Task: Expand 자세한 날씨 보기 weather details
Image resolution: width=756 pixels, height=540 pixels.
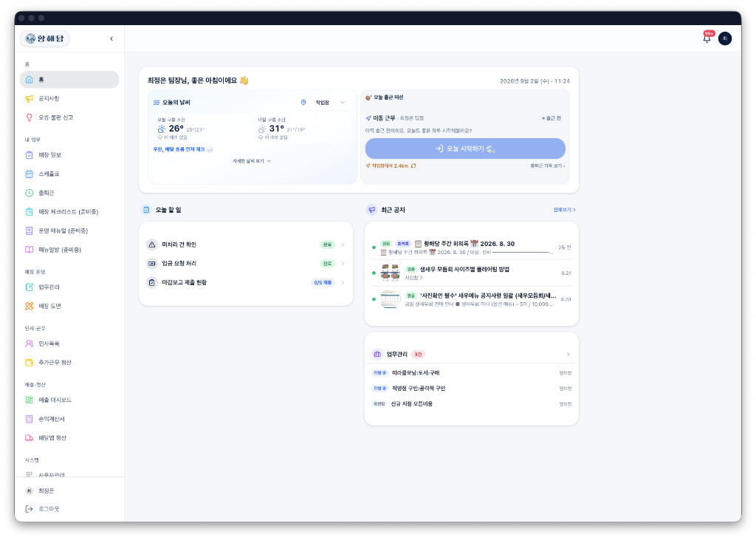Action: (x=252, y=161)
